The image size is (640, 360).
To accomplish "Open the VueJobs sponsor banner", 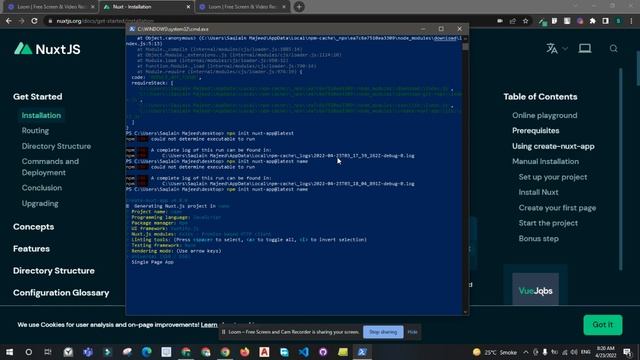I will click(535, 290).
